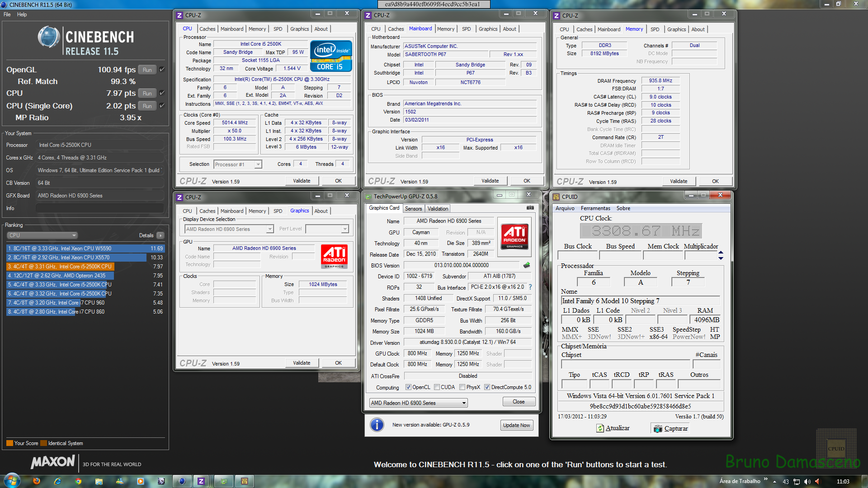This screenshot has height=488, width=868.
Task: Click the Atualizar refresh icon in CPUID
Action: click(x=600, y=428)
